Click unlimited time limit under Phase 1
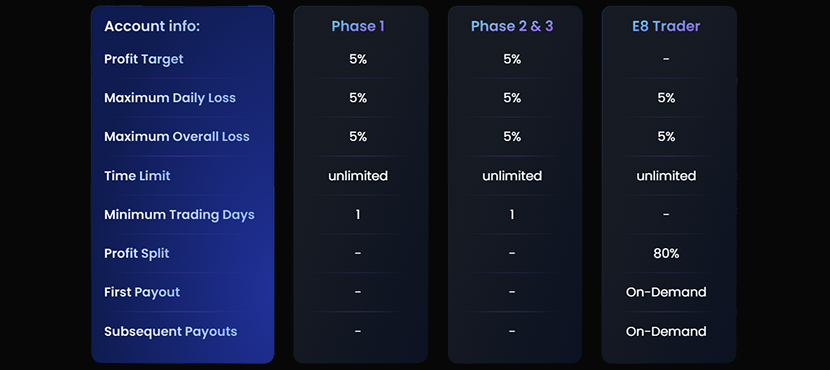Viewport: 830px width, 370px height. pos(358,176)
